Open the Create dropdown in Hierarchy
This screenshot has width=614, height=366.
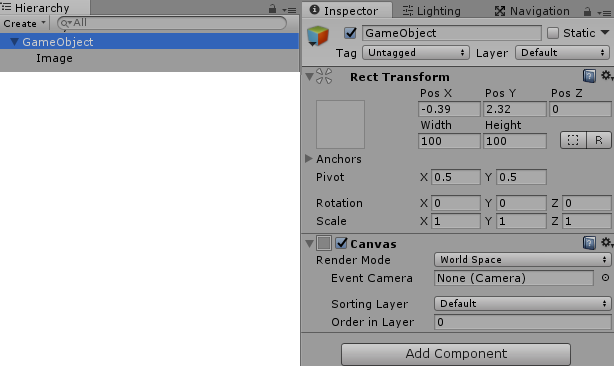(24, 23)
